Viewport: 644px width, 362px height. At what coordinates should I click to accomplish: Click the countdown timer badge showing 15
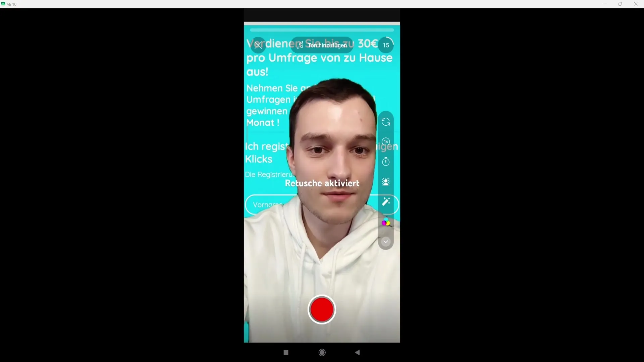coord(385,45)
